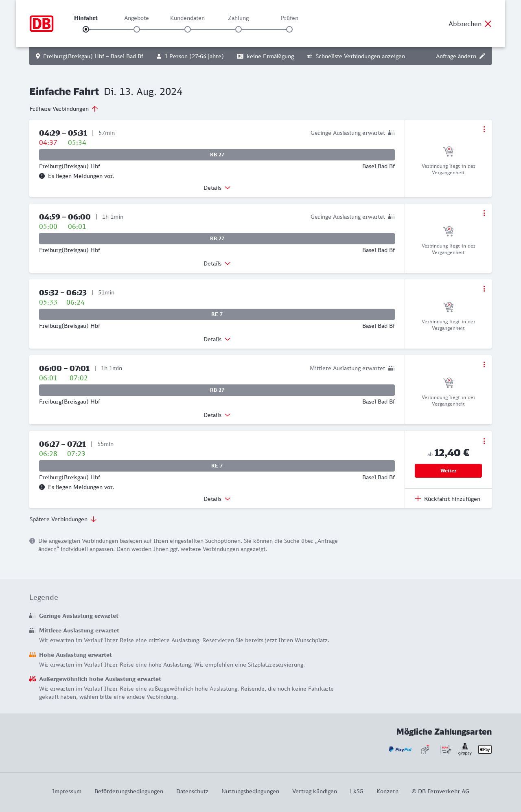
Task: Select the Zahlung step in progress bar
Action: pos(239,29)
